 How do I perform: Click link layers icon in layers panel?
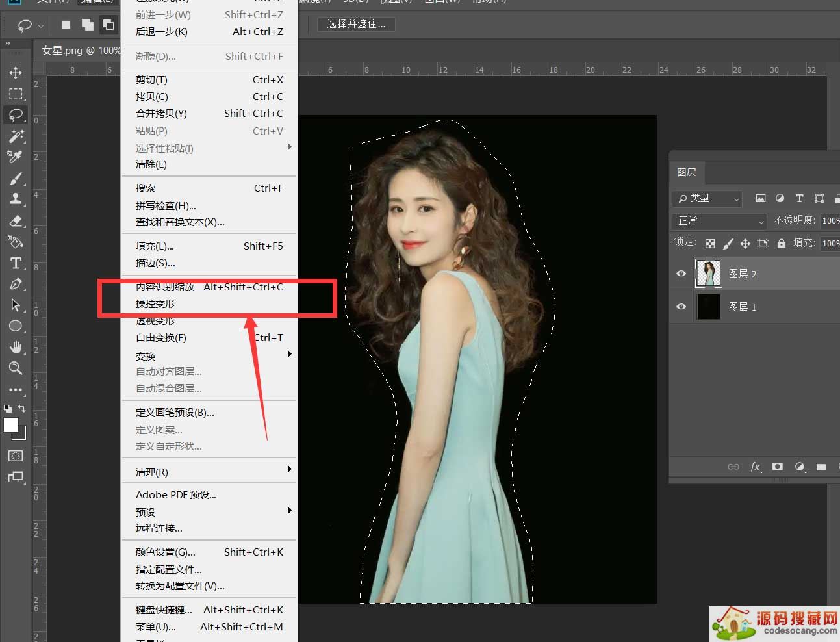point(733,467)
